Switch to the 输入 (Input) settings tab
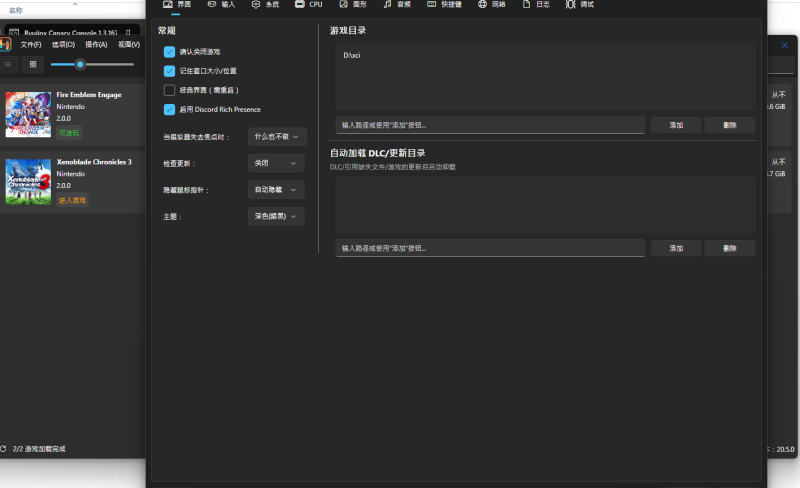The height and width of the screenshot is (488, 800). [x=221, y=5]
